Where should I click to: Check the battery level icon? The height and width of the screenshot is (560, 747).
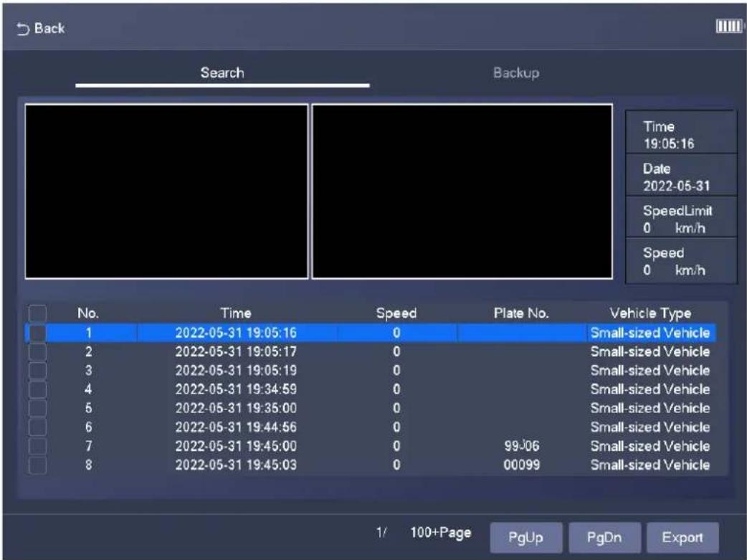click(729, 27)
